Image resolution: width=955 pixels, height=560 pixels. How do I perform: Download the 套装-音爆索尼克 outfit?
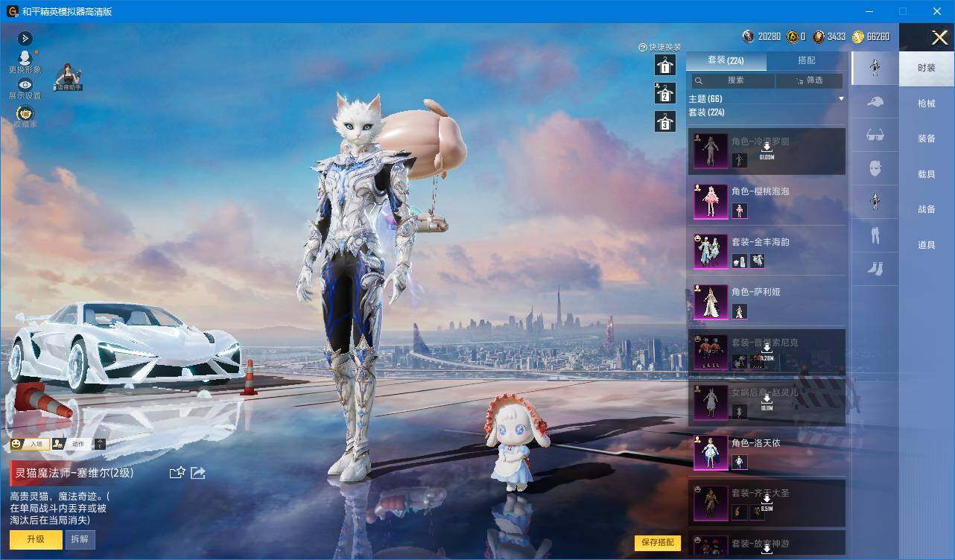click(x=767, y=352)
